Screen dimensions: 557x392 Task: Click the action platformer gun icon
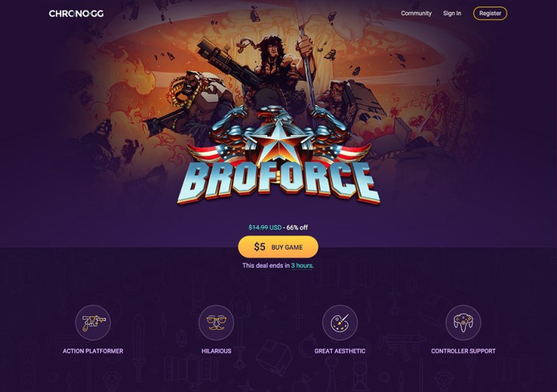(93, 322)
